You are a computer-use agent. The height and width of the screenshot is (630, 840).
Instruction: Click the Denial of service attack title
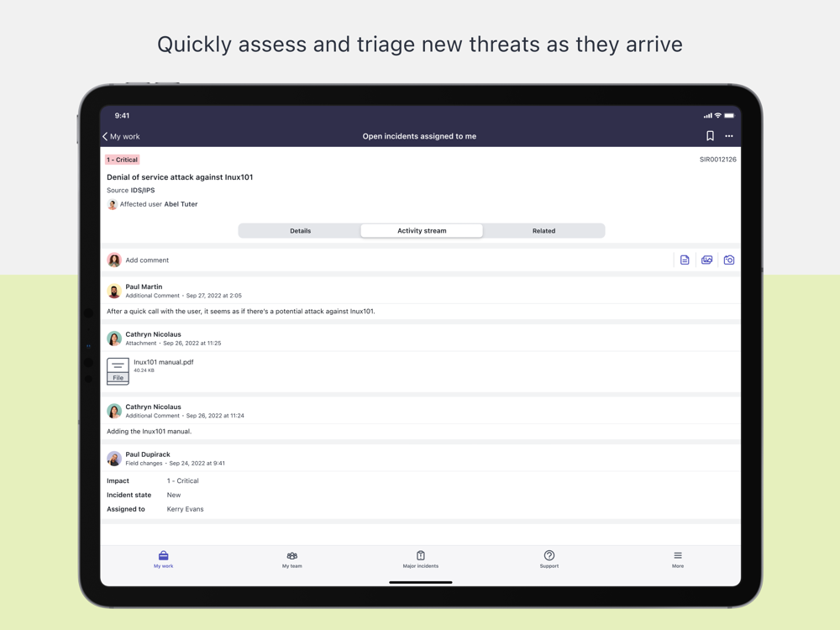180,177
